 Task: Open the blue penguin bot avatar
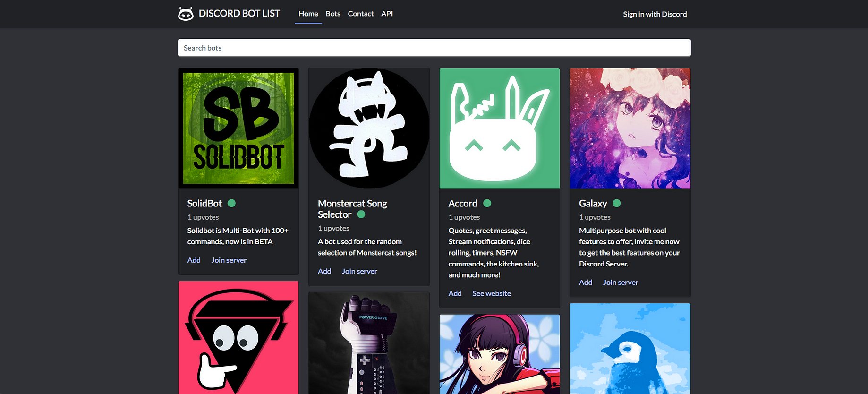click(630, 349)
